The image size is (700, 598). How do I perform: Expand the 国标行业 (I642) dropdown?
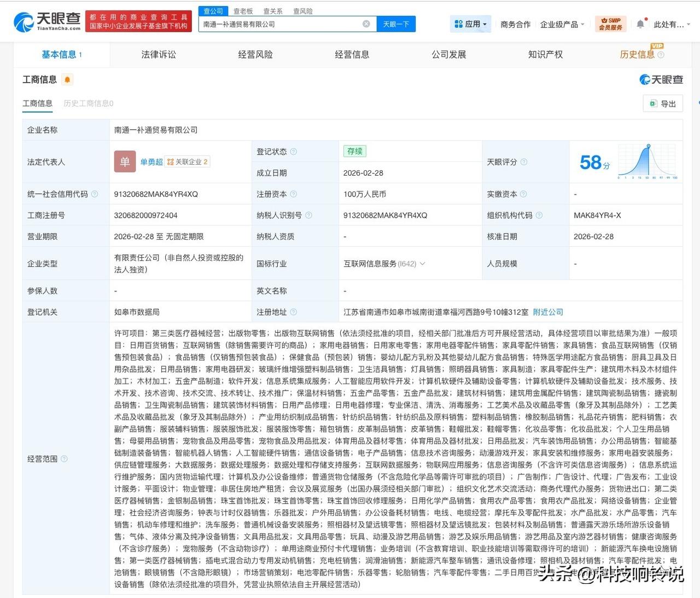point(422,263)
